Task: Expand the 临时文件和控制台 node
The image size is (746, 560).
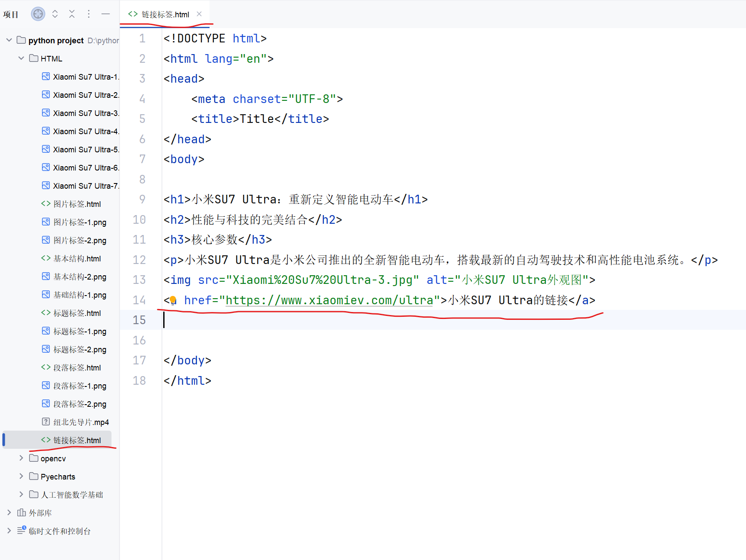Action: pyautogui.click(x=9, y=531)
